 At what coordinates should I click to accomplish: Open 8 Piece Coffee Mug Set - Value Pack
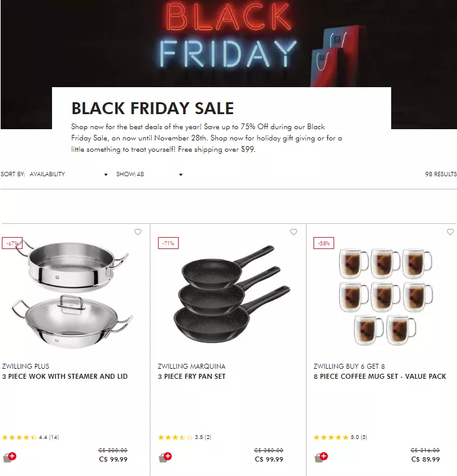click(380, 376)
